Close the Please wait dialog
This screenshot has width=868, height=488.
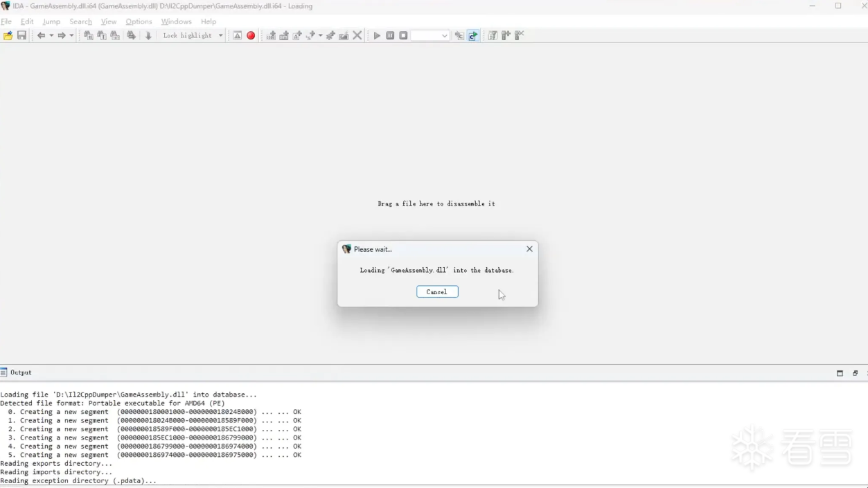tap(529, 249)
